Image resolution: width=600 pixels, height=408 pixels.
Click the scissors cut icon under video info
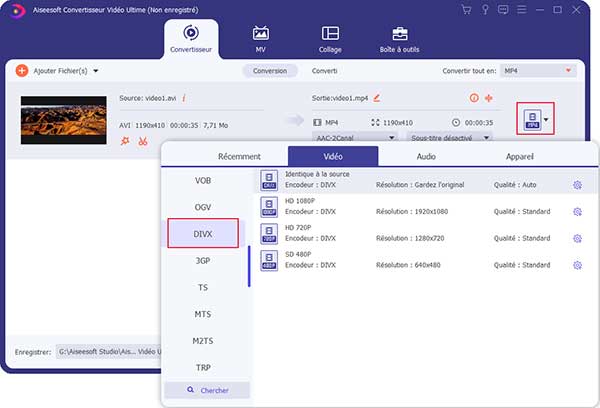(x=143, y=141)
